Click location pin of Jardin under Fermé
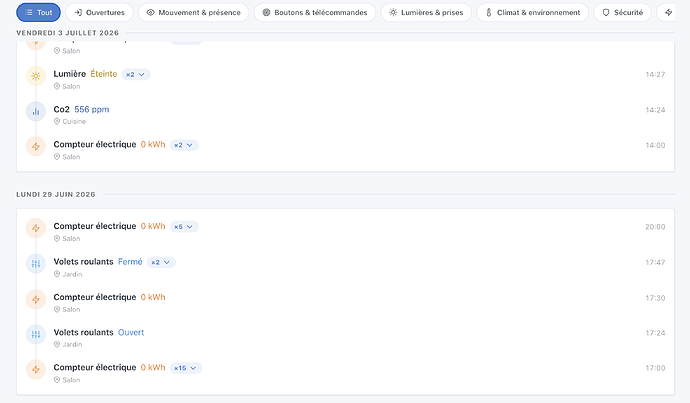Image resolution: width=690 pixels, height=403 pixels. pyautogui.click(x=57, y=274)
